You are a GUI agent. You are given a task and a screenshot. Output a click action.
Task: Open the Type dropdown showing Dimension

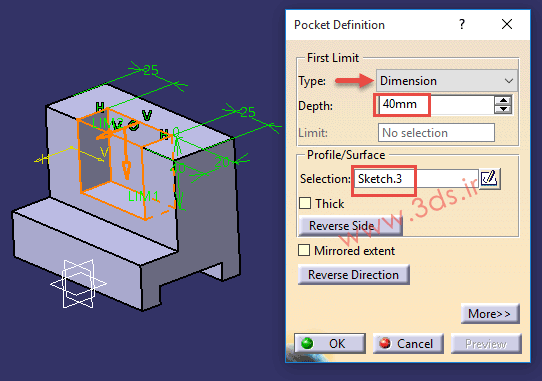point(447,81)
